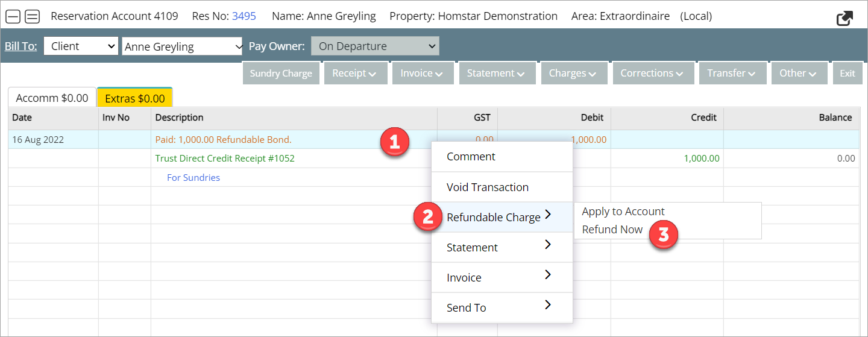
Task: Open reservation number 3495 link
Action: (244, 16)
